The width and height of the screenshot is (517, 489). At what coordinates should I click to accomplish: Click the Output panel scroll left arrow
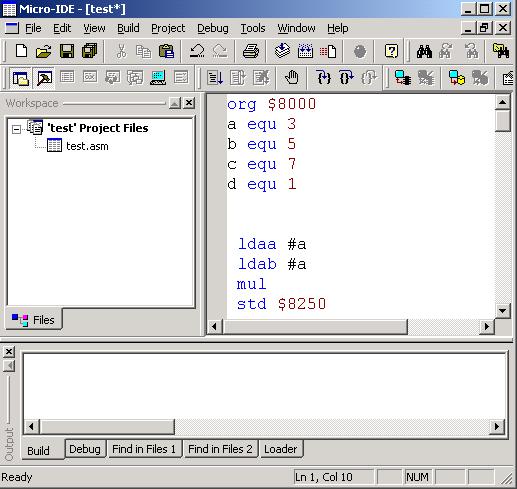(31, 426)
